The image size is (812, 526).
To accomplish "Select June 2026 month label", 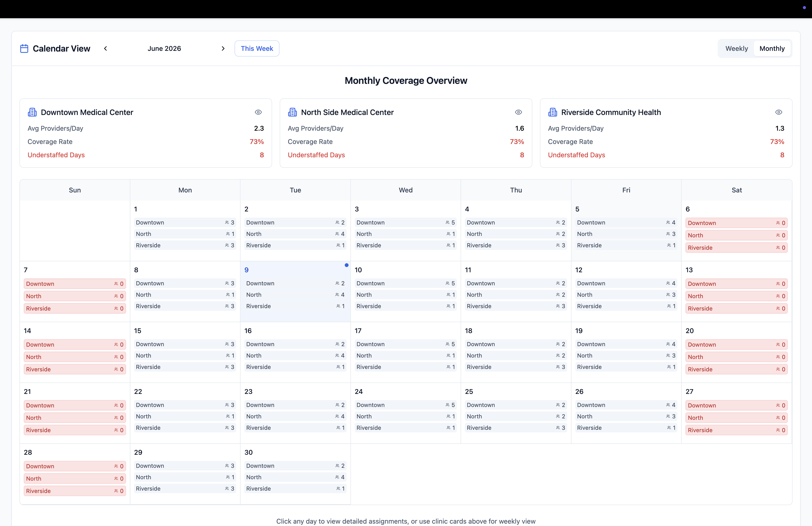I will (x=164, y=48).
